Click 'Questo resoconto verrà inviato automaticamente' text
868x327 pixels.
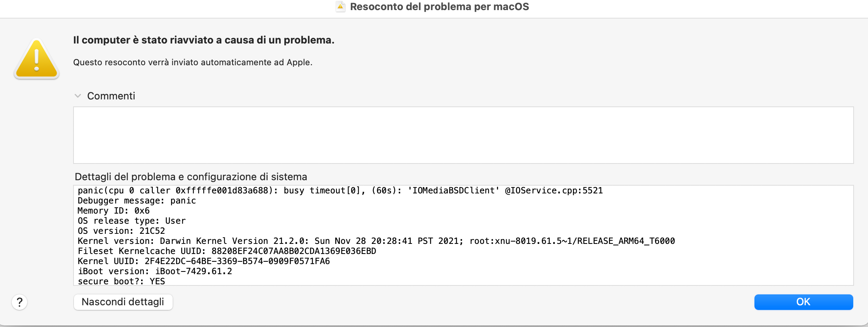pyautogui.click(x=193, y=62)
